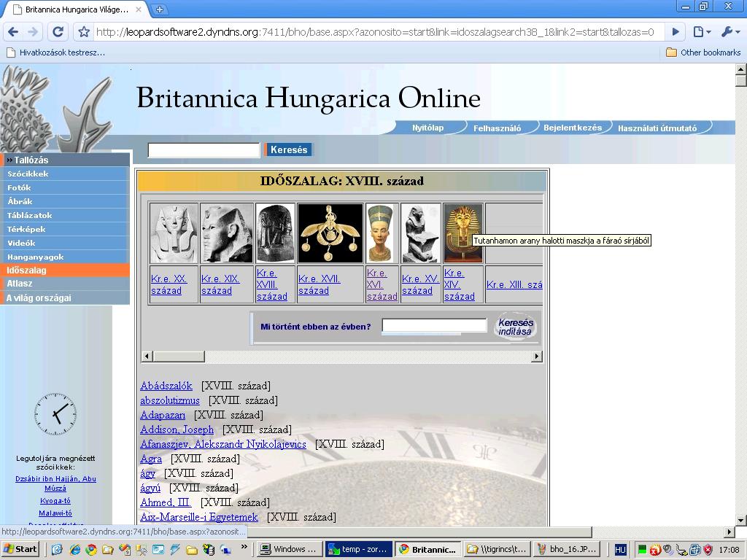Image resolution: width=747 pixels, height=560 pixels.
Task: Open the Kvoga-tó recently viewed link
Action: tap(55, 500)
